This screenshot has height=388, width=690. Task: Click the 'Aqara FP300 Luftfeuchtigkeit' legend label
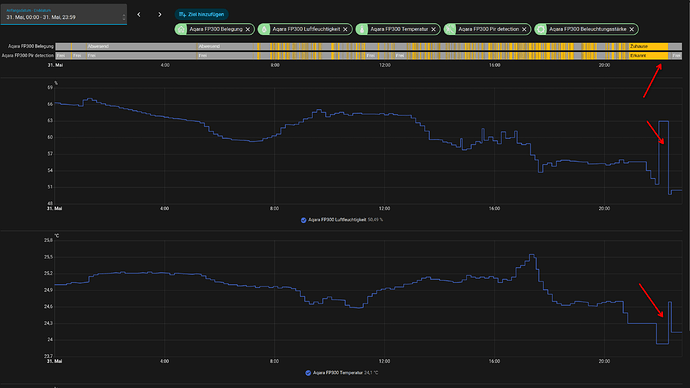point(337,220)
